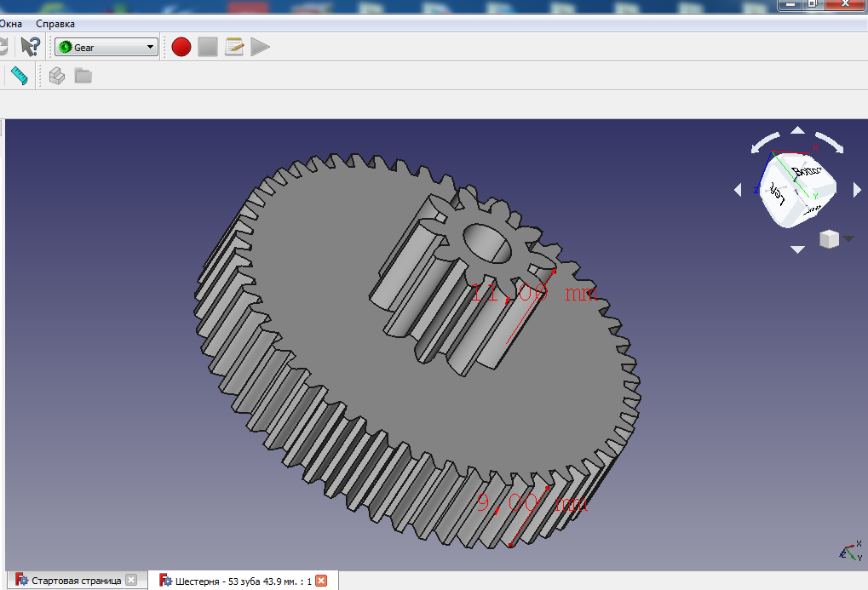
Task: Click the stop macro recording square
Action: (x=208, y=47)
